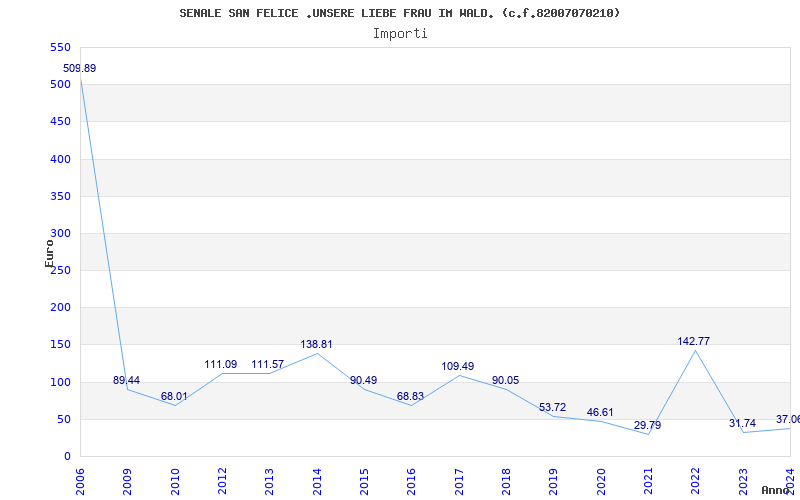Click the y-axis value 200
The width and height of the screenshot is (800, 500).
[x=60, y=308]
